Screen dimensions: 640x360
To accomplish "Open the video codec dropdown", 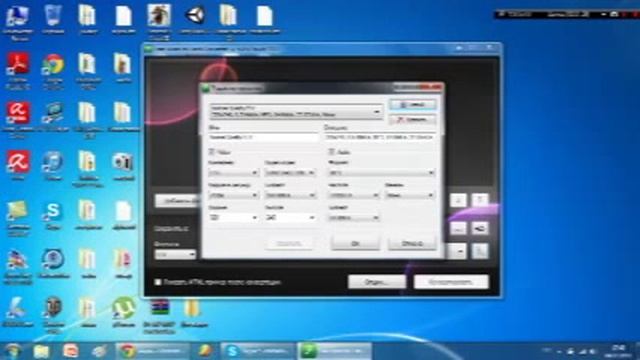I will pyautogui.click(x=290, y=173).
